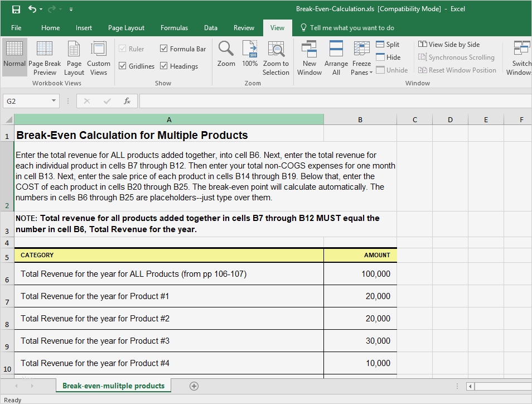532x404 pixels.
Task: Open the Formulas ribbon tab
Action: pos(174,28)
